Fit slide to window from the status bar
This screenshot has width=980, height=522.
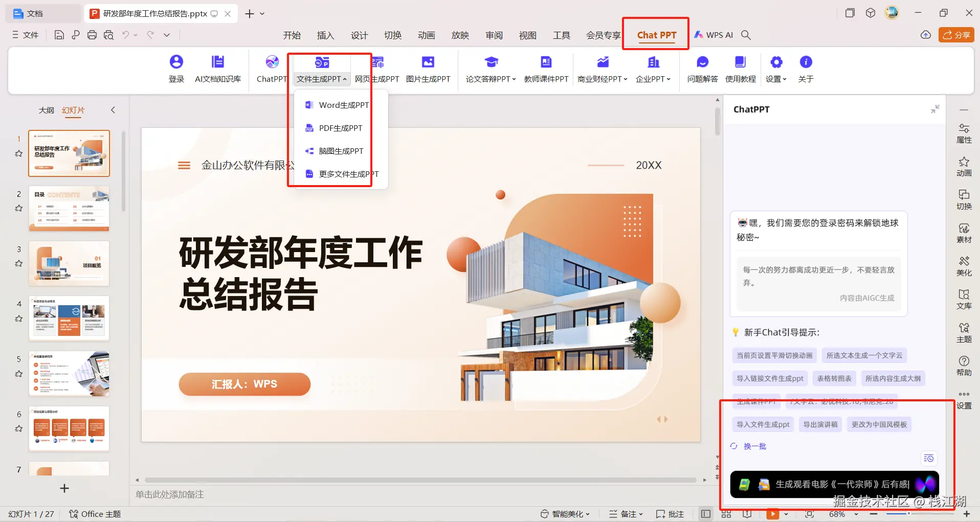[809, 514]
